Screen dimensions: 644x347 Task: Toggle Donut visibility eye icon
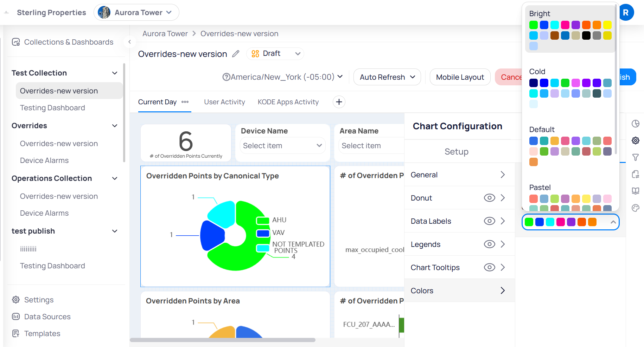tap(489, 198)
